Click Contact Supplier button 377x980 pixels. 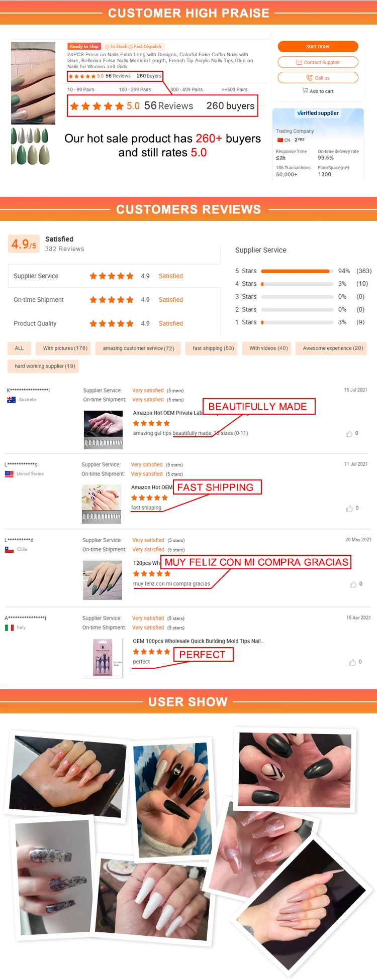coord(318,62)
